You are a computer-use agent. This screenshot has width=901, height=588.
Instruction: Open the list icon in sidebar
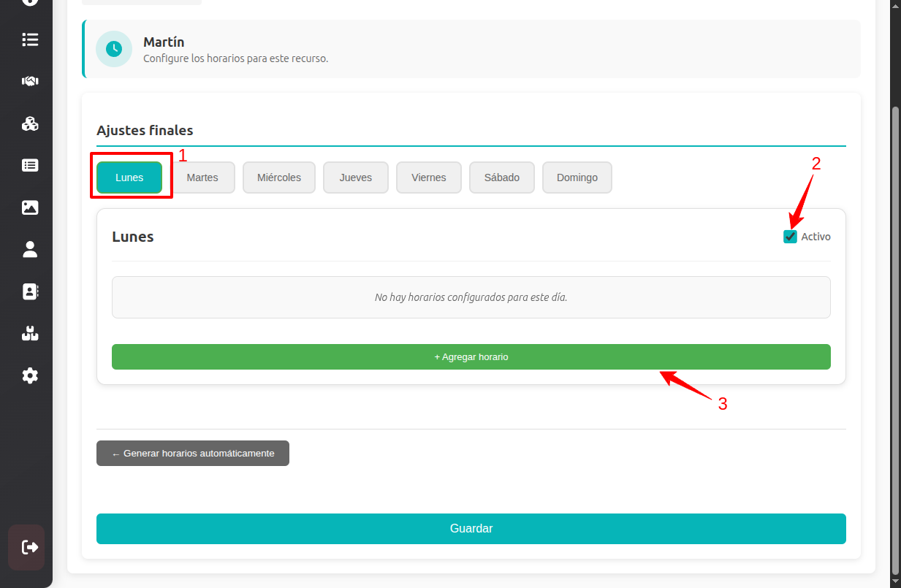click(x=30, y=39)
